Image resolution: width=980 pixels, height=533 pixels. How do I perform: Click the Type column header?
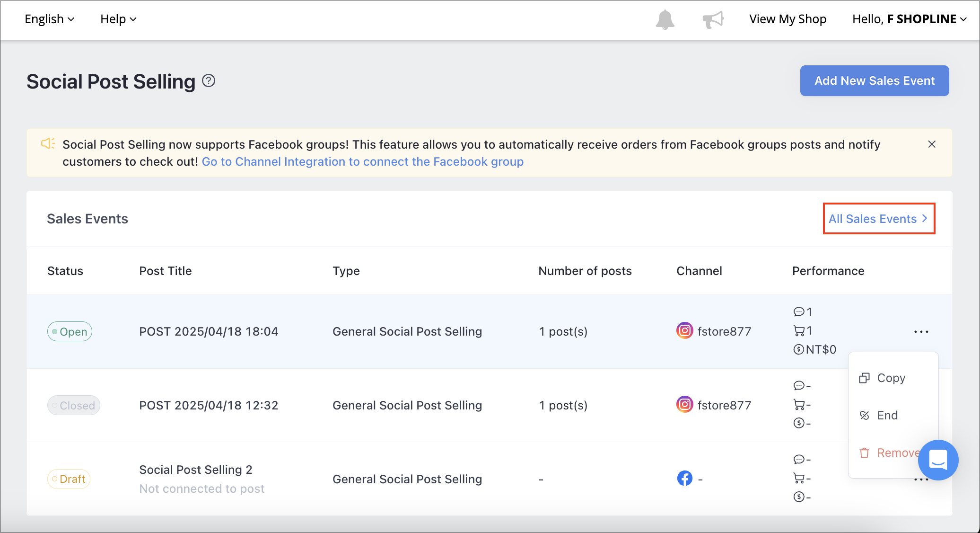(346, 271)
